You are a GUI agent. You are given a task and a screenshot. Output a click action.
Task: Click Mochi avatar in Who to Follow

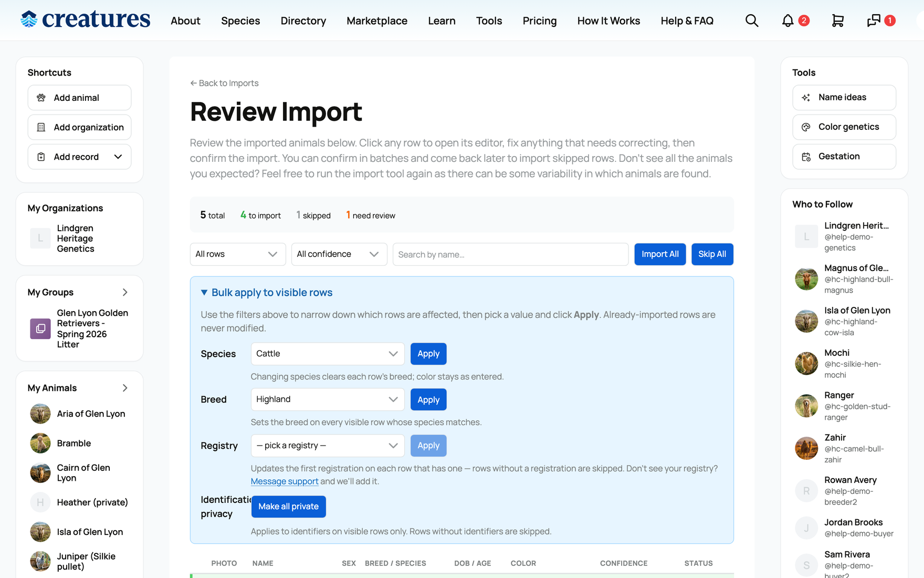point(806,363)
